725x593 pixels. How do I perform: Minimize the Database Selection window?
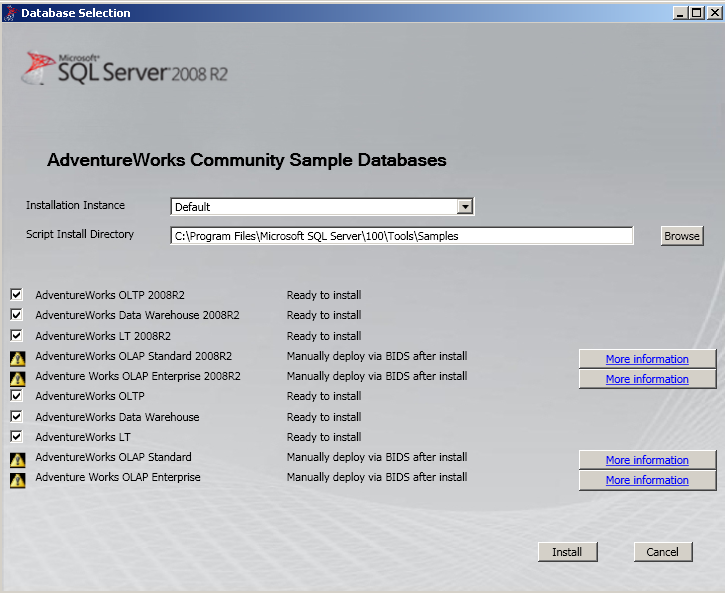(x=680, y=12)
